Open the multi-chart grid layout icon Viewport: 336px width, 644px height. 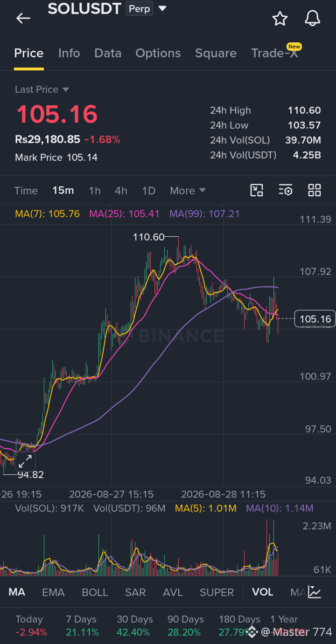[x=315, y=190]
